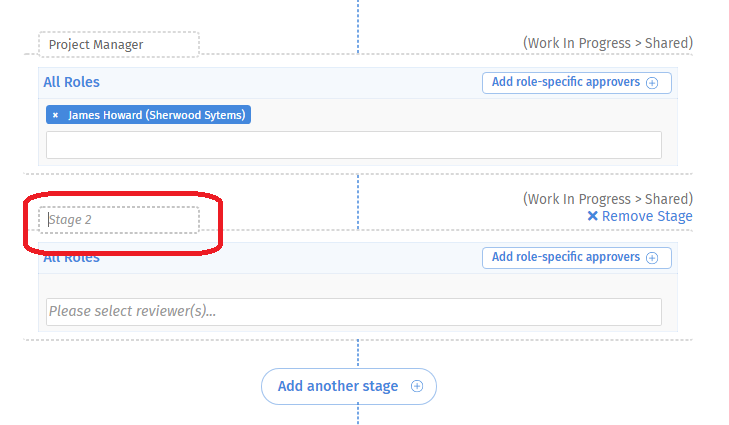Add role-specific approvers for Stage 2
The width and height of the screenshot is (729, 425).
[x=577, y=258]
